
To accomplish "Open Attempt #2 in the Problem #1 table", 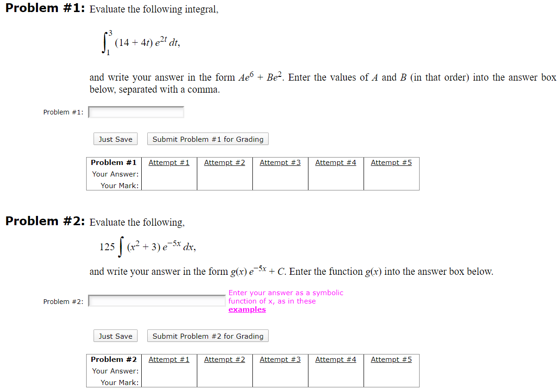I will point(225,162).
